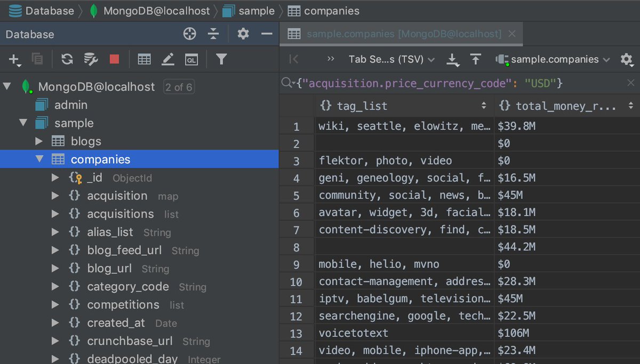Open the sample.companies session dropdown

(x=553, y=59)
